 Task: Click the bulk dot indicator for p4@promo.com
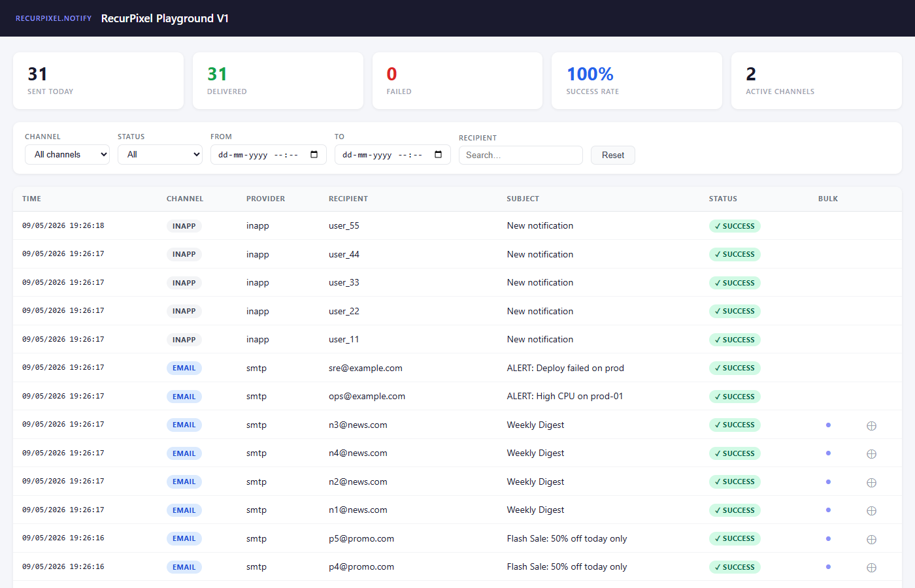click(828, 567)
